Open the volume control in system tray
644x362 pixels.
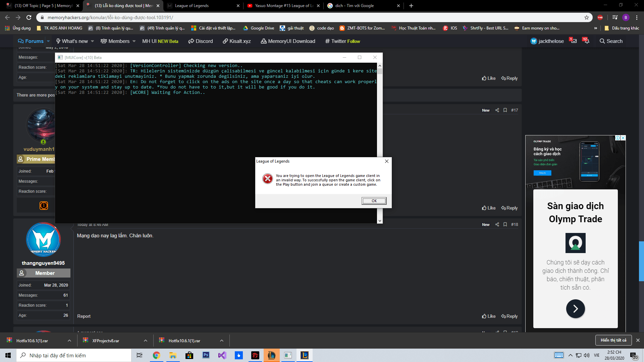(587, 355)
